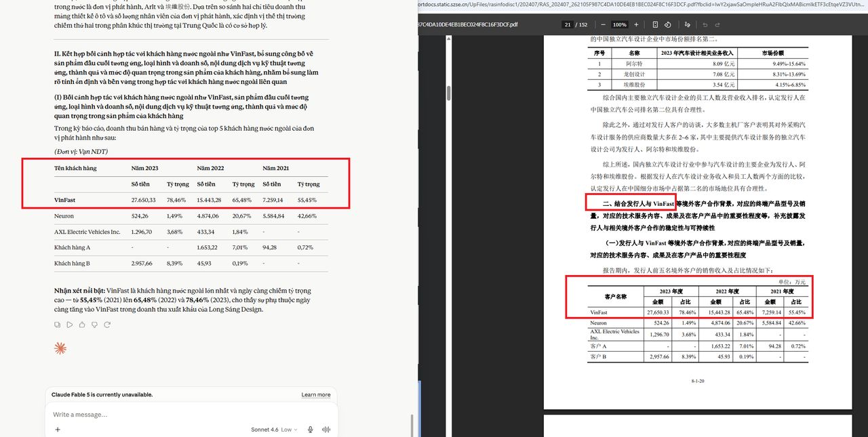
Task: Click 'AXL Electric Vehicles Inc.' in left table
Action: coord(87,232)
